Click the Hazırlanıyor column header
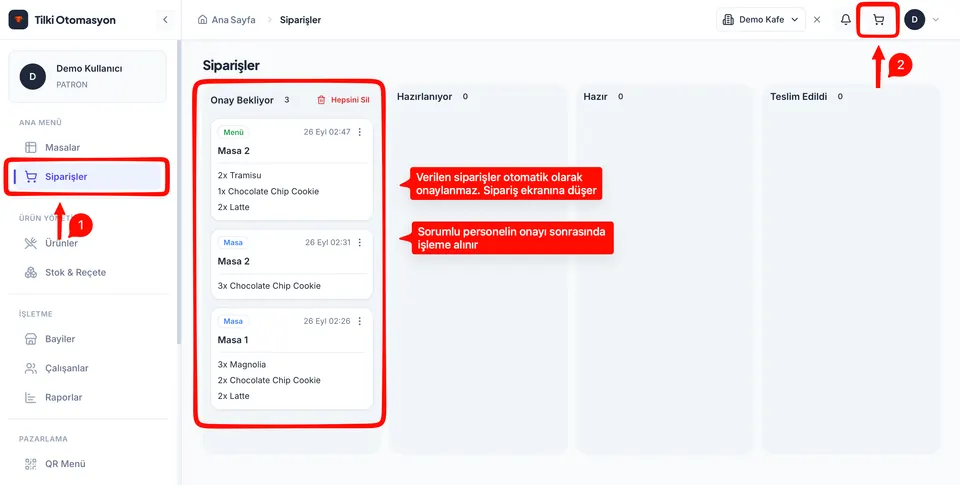The height and width of the screenshot is (485, 960). (x=424, y=97)
